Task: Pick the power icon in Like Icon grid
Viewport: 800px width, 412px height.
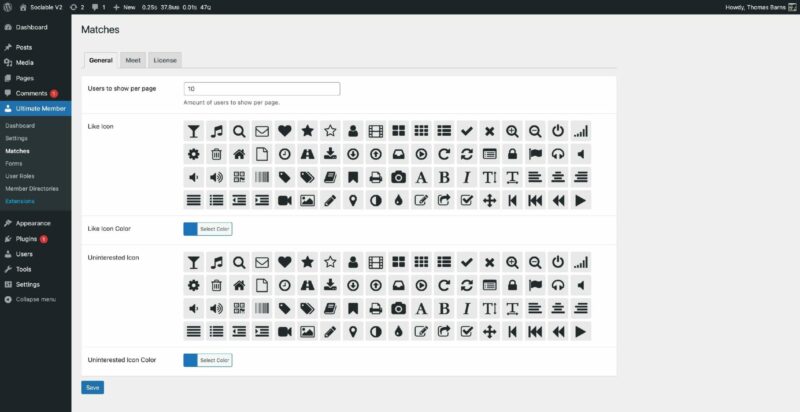Action: pyautogui.click(x=558, y=131)
